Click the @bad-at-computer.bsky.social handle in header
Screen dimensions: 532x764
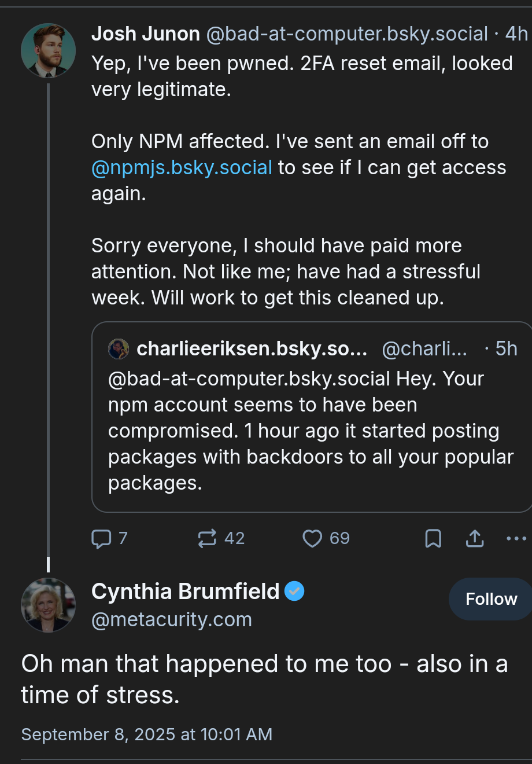347,34
